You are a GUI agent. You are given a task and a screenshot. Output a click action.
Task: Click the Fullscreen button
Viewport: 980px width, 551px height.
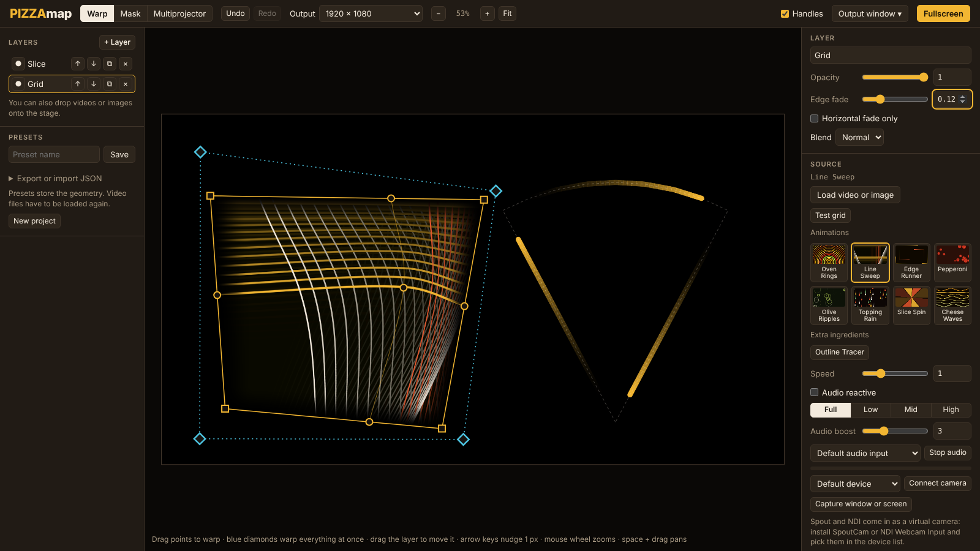[943, 13]
